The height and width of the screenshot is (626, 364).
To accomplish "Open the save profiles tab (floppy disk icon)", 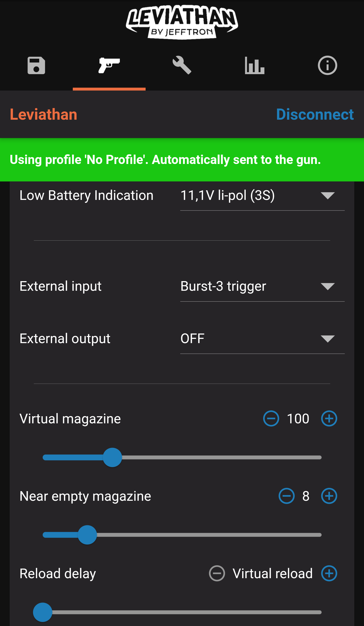I will tap(36, 66).
